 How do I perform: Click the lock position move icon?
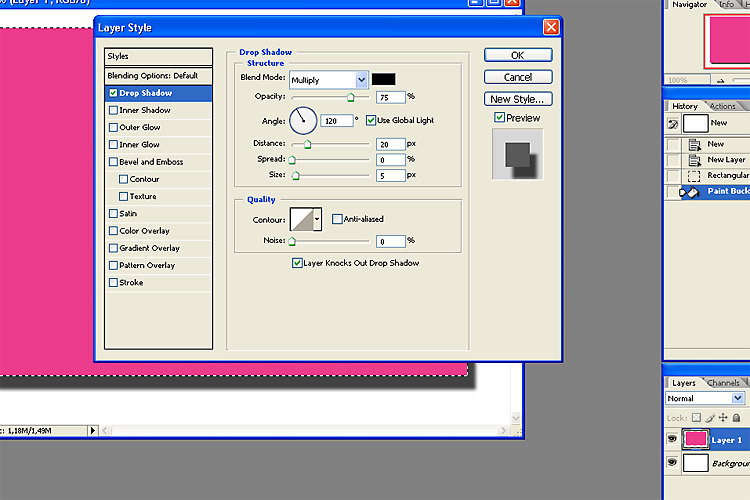click(723, 418)
